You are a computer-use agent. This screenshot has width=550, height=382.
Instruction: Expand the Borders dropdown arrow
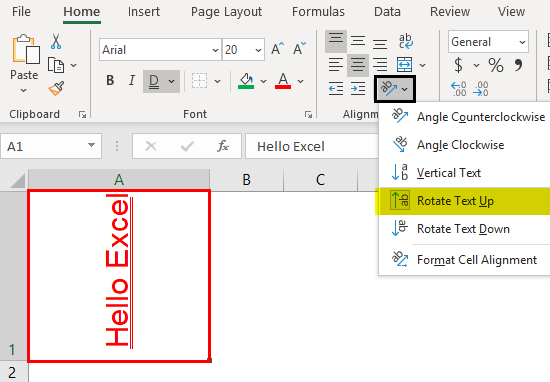click(x=217, y=81)
